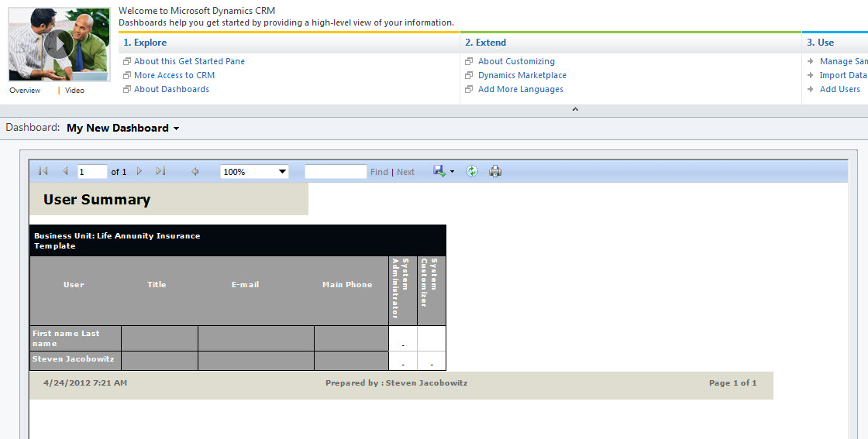
Task: Collapse the Get Started pane
Action: [575, 109]
